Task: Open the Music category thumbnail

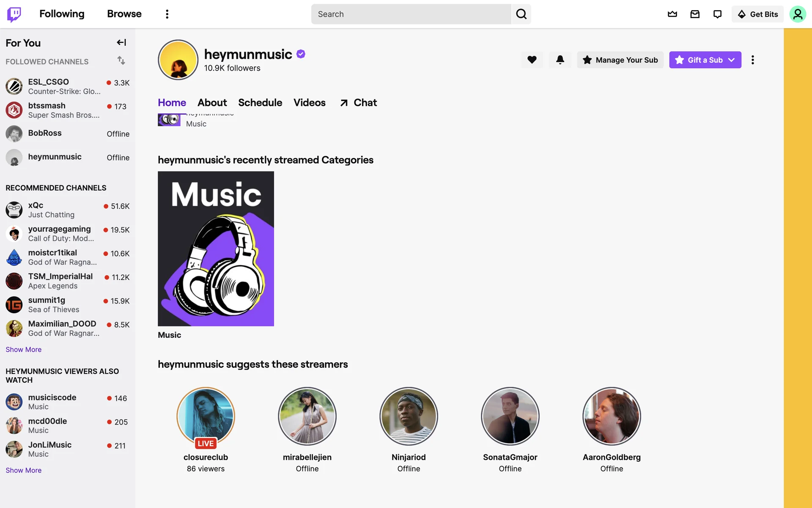Action: coord(216,248)
